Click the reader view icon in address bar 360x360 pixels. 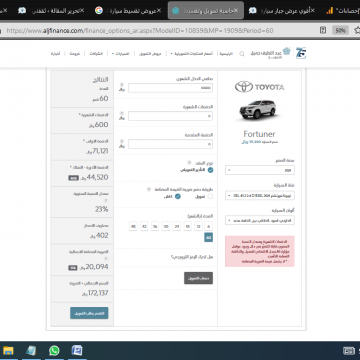(x=323, y=30)
